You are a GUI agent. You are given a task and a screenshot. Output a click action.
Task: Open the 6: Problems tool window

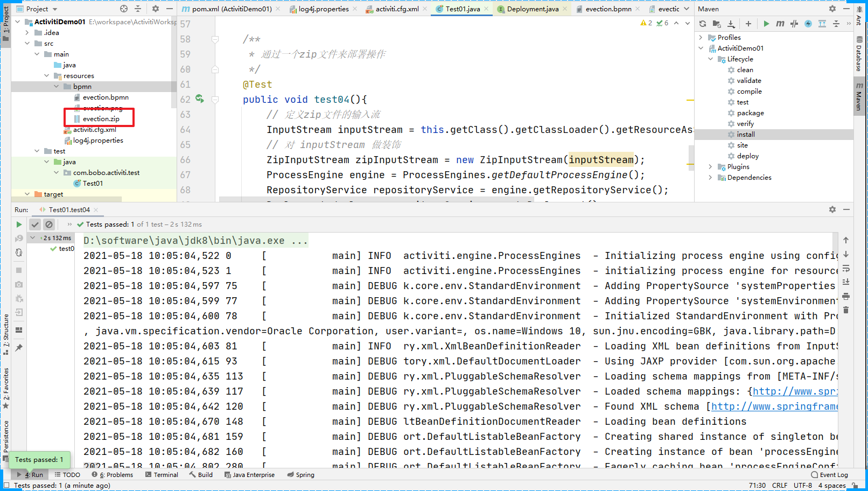[x=113, y=475]
